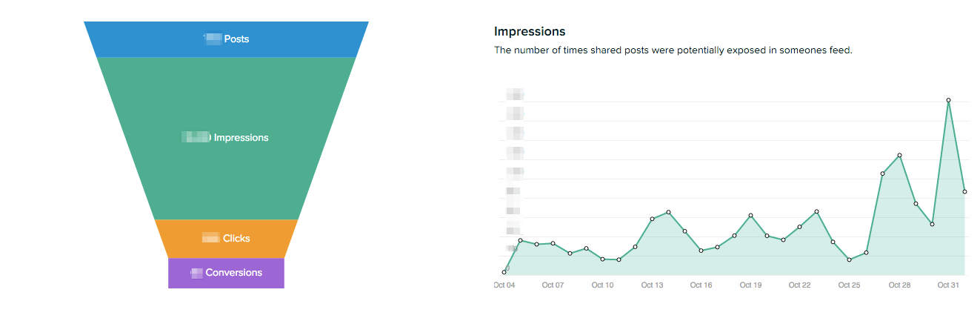Click the Impressions description text under heading
Viewport: 980px width, 321px height.
673,50
